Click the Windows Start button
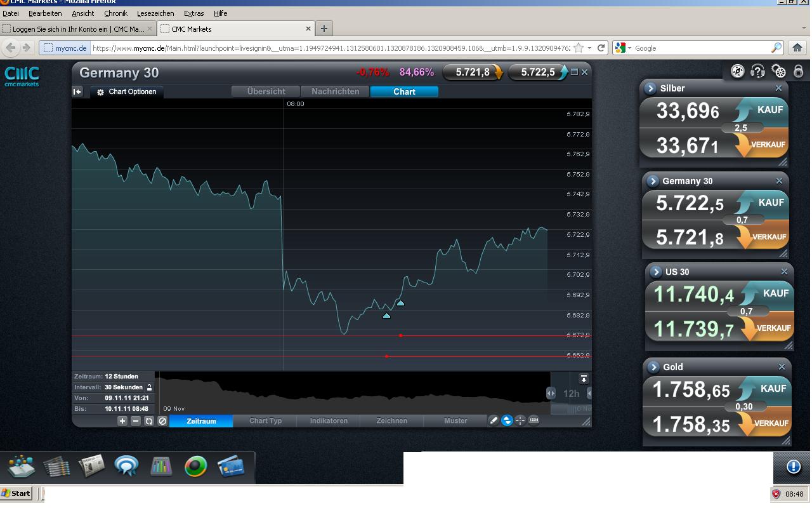The width and height of the screenshot is (812, 508). click(x=16, y=493)
